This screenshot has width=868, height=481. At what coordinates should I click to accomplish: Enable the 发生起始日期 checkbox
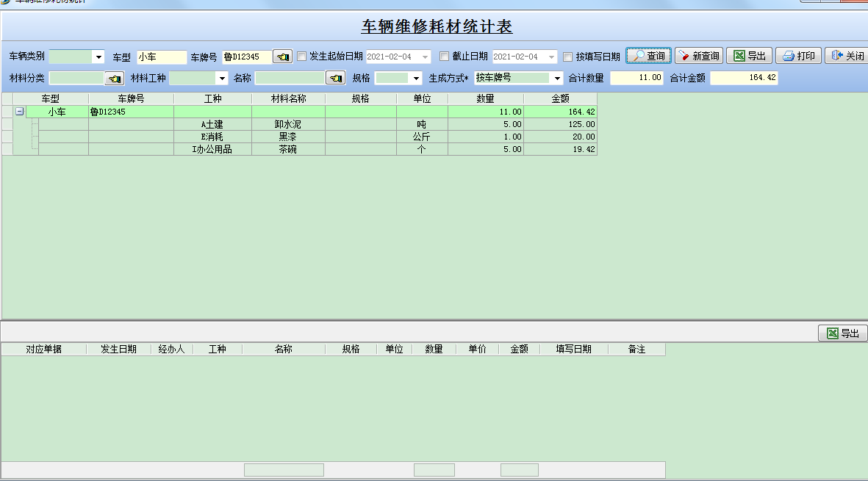[301, 55]
